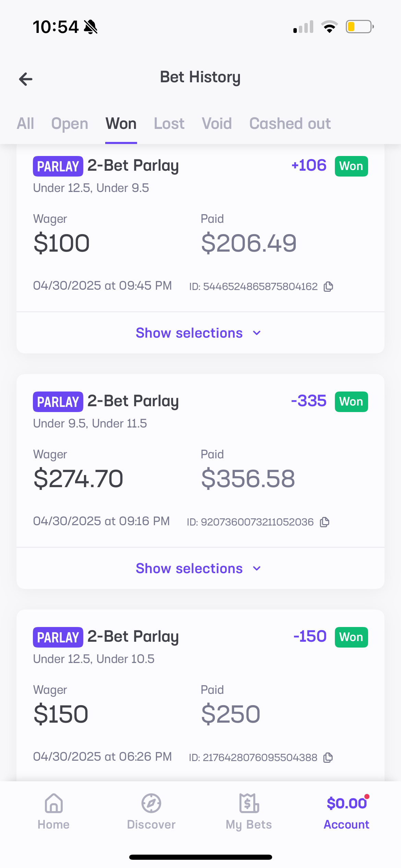Tap the -335 odds value
Viewport: 401px width, 868px height.
[308, 401]
